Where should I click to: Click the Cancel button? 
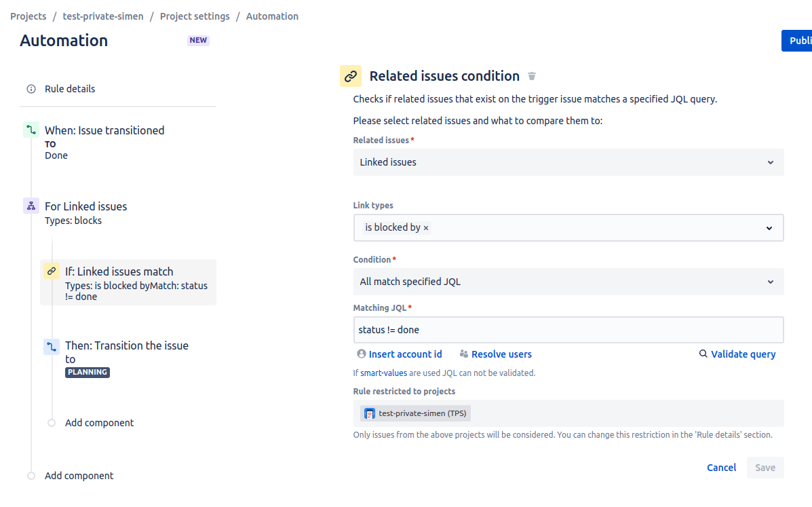[x=721, y=468]
